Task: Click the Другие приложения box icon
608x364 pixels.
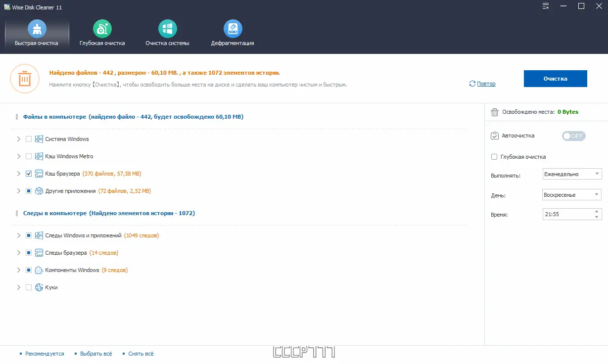Action: (x=39, y=191)
